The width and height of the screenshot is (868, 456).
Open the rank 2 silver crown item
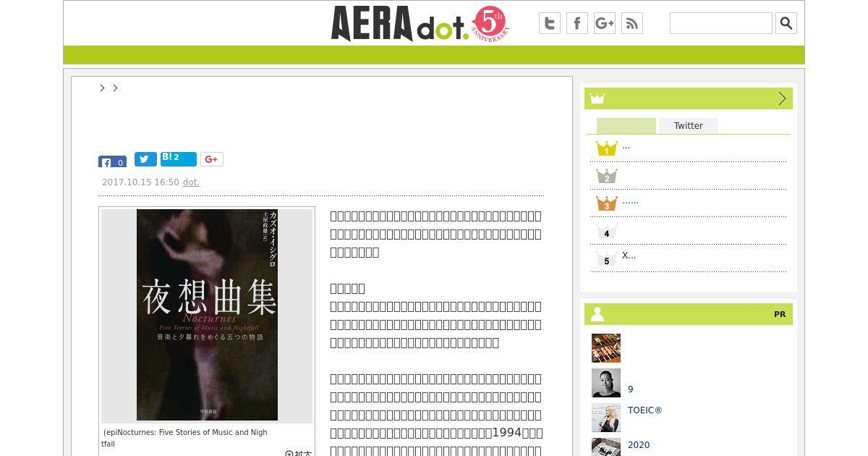[606, 176]
